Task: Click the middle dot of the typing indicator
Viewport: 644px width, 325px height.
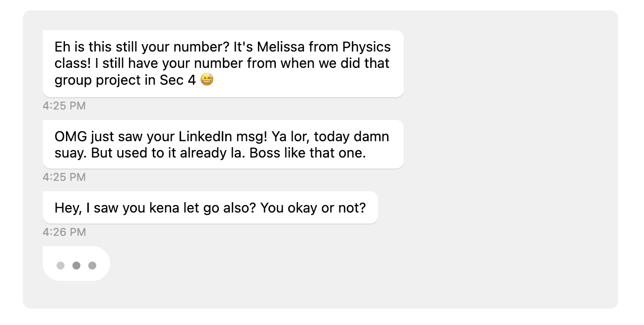Action: click(76, 266)
